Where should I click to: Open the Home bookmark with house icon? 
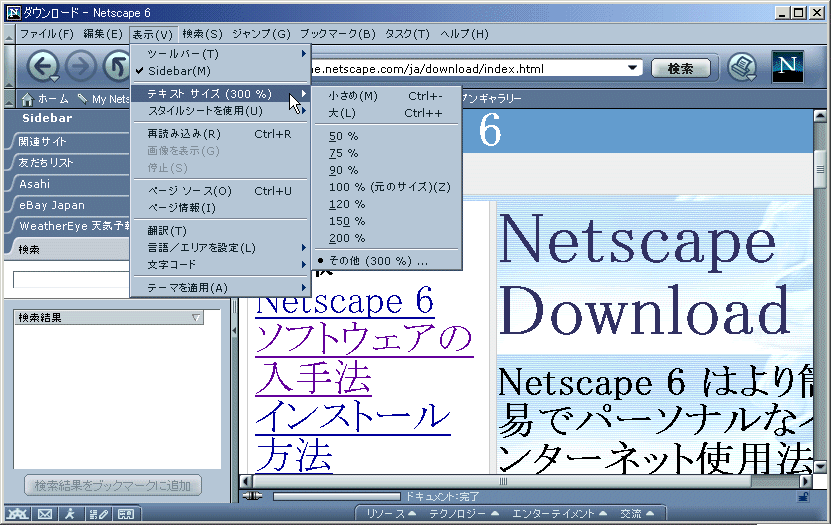click(45, 99)
